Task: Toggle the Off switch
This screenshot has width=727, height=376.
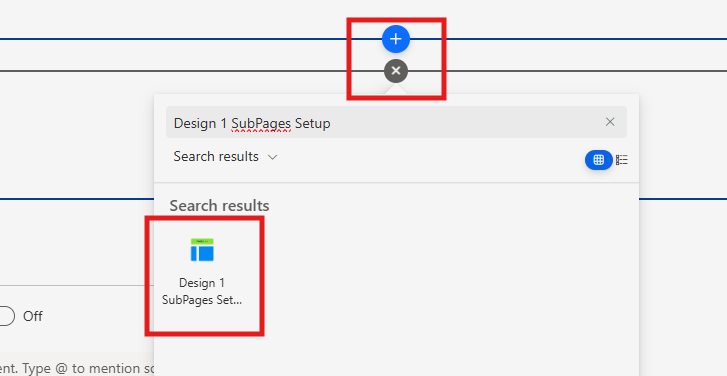Action: click(6, 316)
